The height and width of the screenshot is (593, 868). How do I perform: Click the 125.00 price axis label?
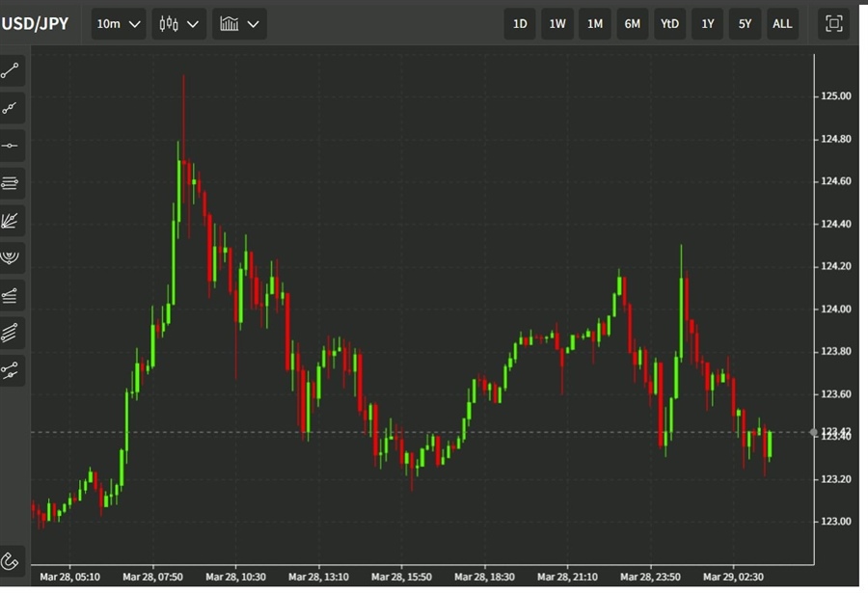click(x=836, y=96)
